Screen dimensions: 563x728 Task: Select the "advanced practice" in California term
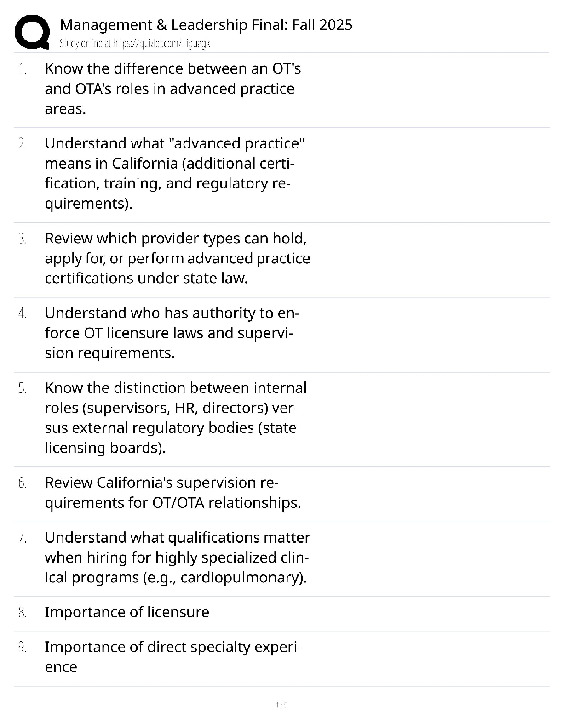(x=175, y=173)
